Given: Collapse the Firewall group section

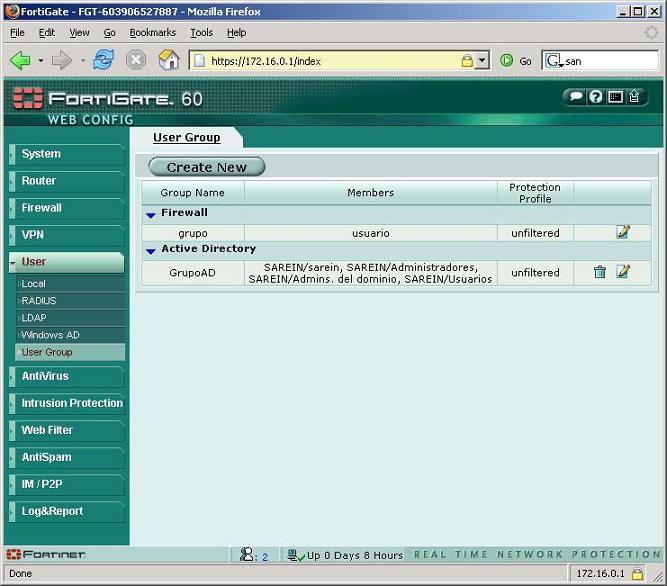Looking at the screenshot, I should (151, 214).
